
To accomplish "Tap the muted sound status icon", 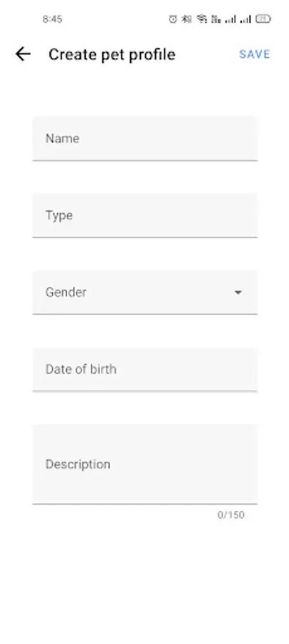I will [187, 19].
